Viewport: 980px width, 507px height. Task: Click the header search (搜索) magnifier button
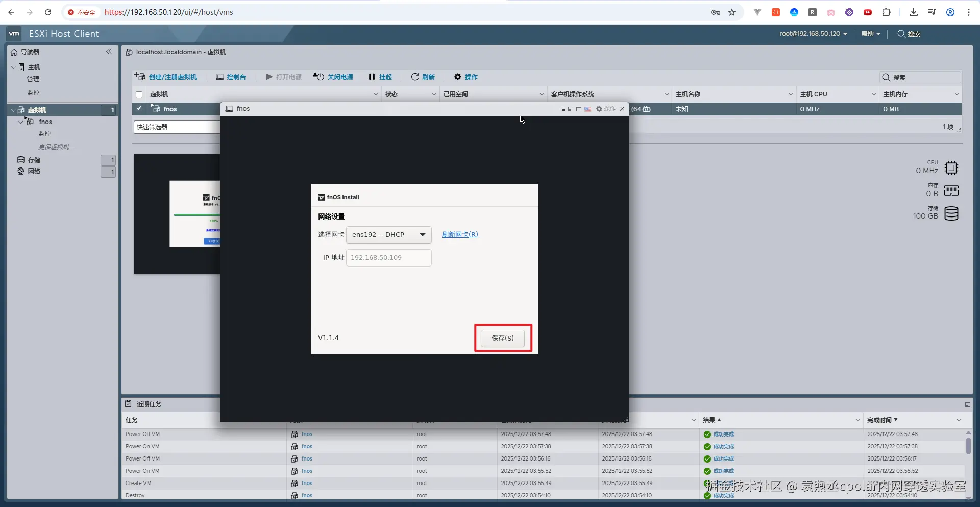click(x=909, y=34)
